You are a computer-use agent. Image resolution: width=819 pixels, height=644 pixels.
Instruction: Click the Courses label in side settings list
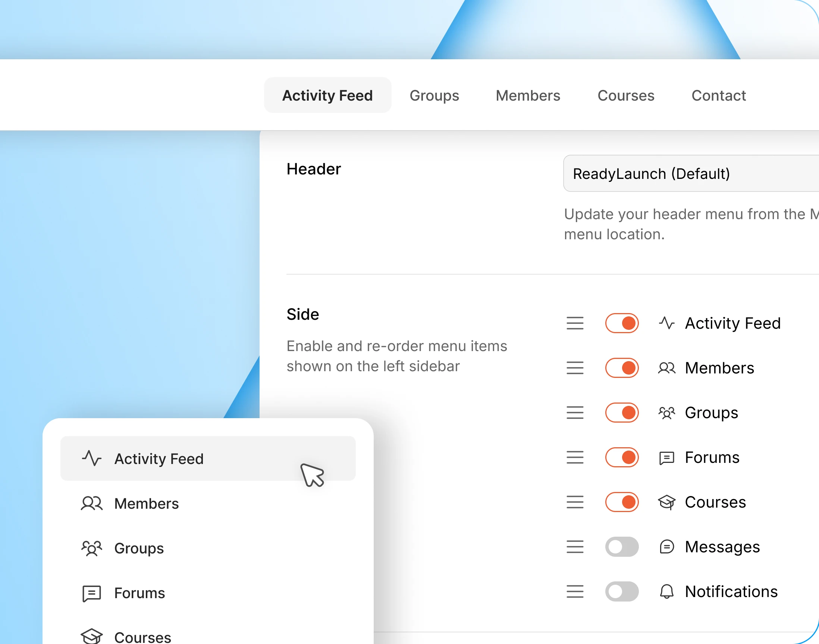click(715, 502)
